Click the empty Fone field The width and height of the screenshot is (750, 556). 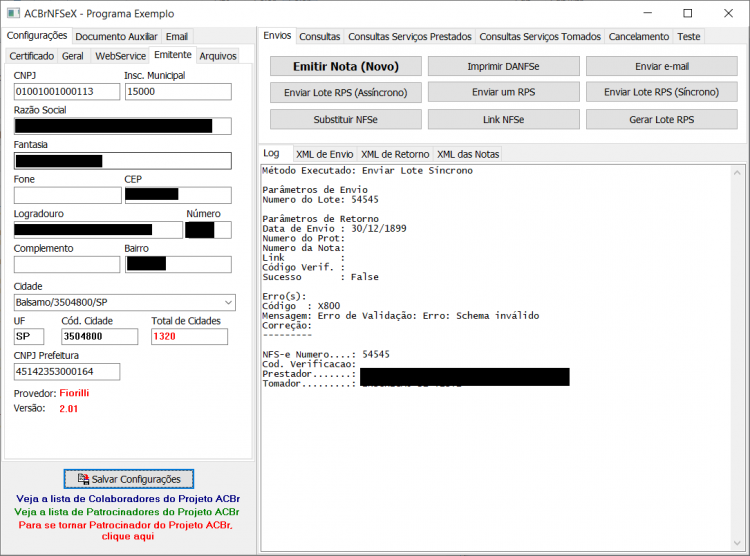[x=67, y=195]
